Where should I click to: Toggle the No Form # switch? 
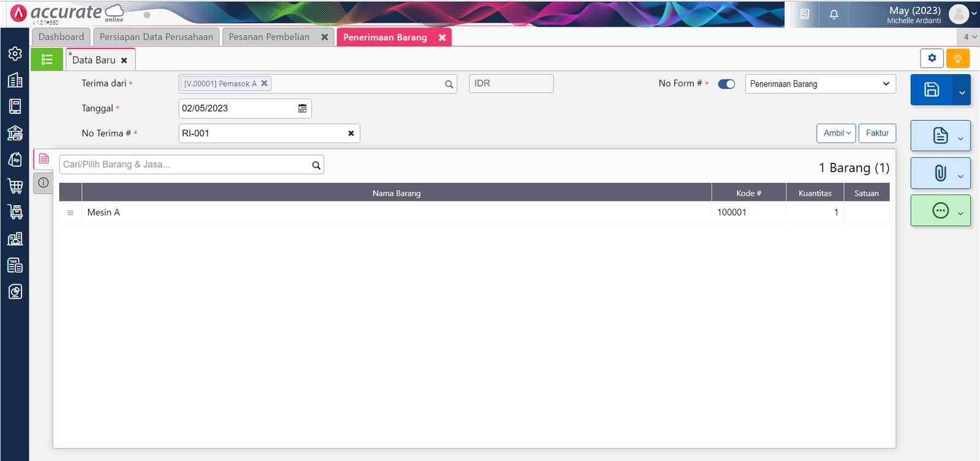coord(726,84)
